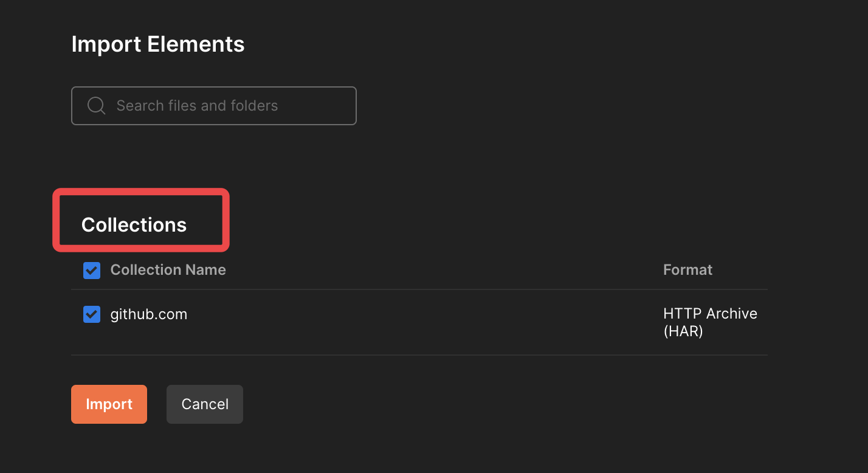
Task: Click the orange Import button
Action: (x=109, y=404)
